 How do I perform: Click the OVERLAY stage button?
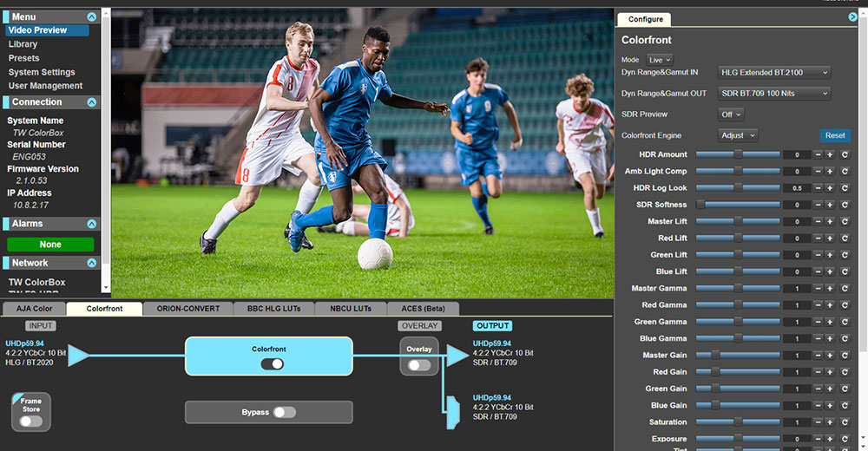tap(419, 326)
